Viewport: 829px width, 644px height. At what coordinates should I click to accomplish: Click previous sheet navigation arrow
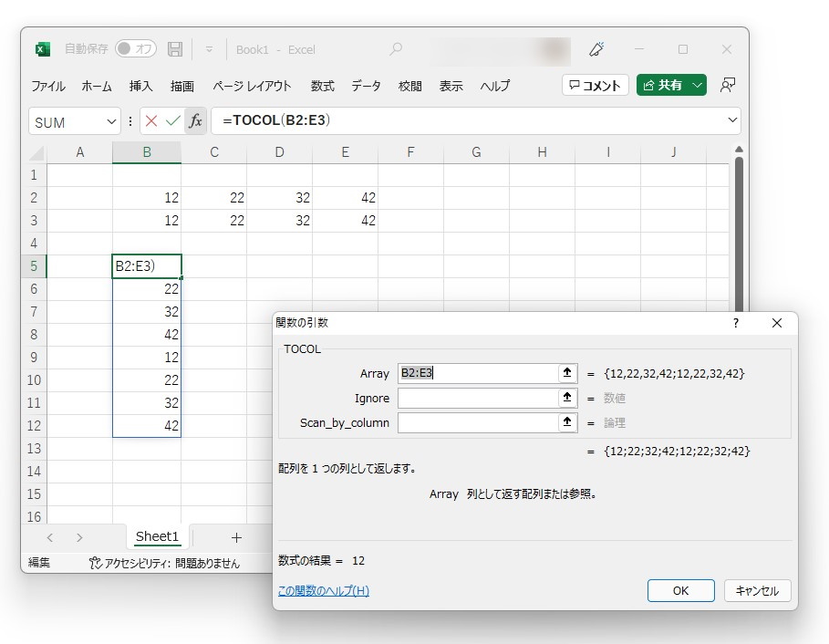point(49,537)
